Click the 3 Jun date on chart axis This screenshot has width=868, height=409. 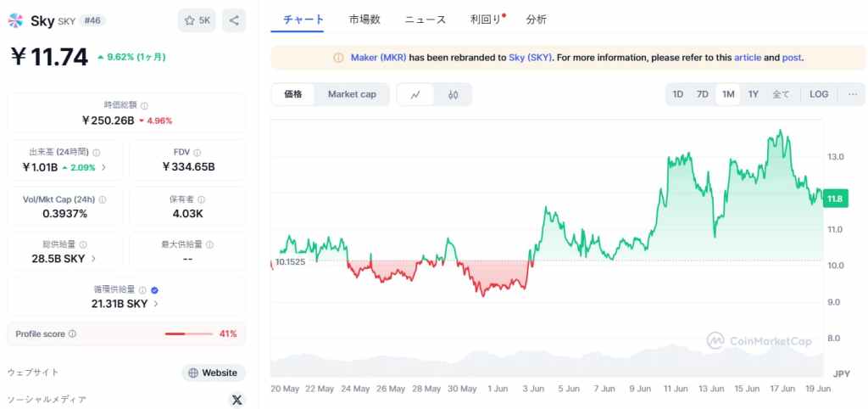click(x=534, y=389)
